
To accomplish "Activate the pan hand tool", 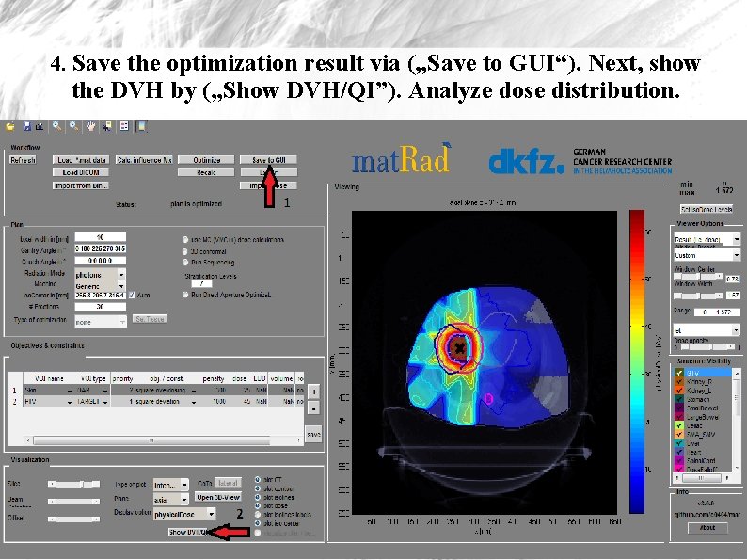I will pos(90,126).
